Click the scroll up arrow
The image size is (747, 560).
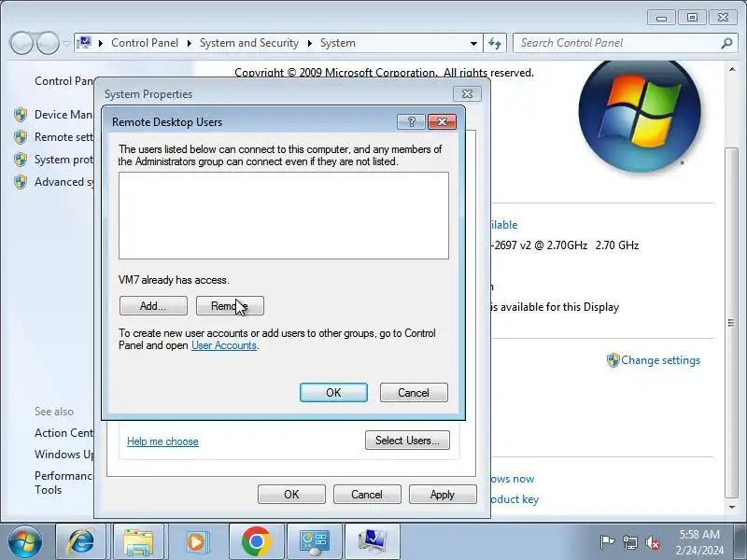coord(732,69)
